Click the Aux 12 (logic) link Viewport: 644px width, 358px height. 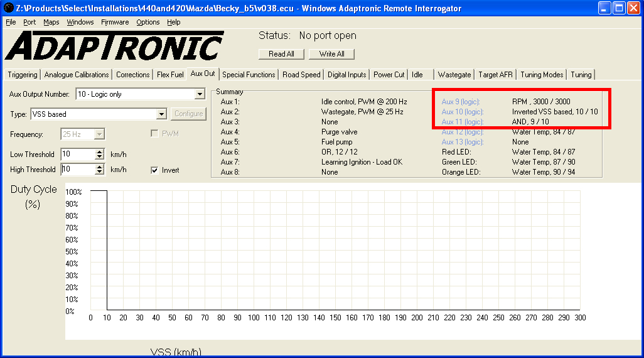(462, 132)
